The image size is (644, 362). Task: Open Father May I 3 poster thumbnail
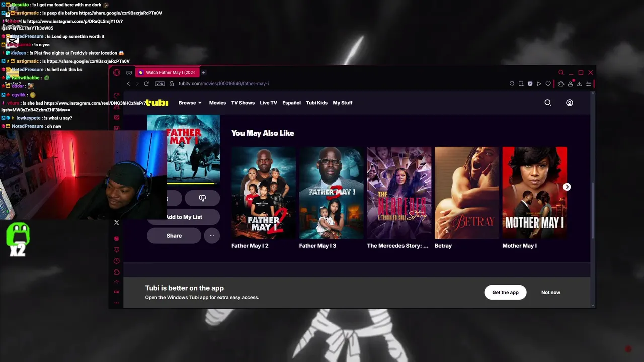tap(332, 193)
